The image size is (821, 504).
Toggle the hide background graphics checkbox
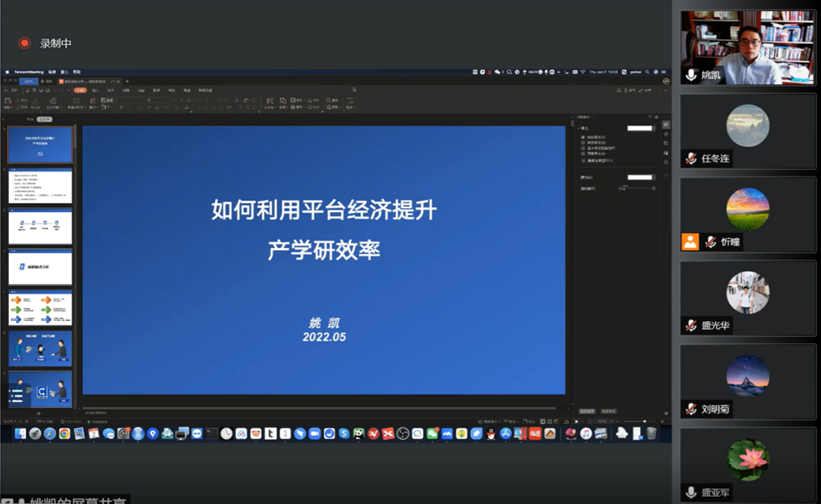pyautogui.click(x=583, y=160)
